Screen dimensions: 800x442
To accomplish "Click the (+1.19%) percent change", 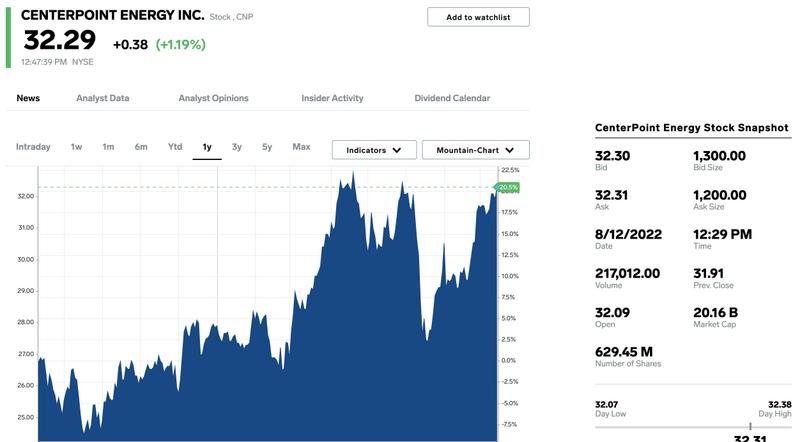I will [181, 45].
